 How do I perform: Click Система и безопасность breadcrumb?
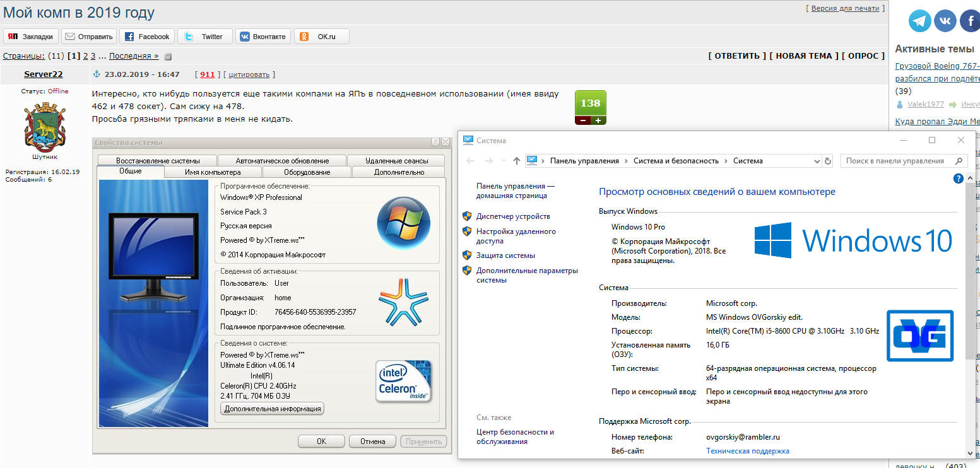pos(676,161)
